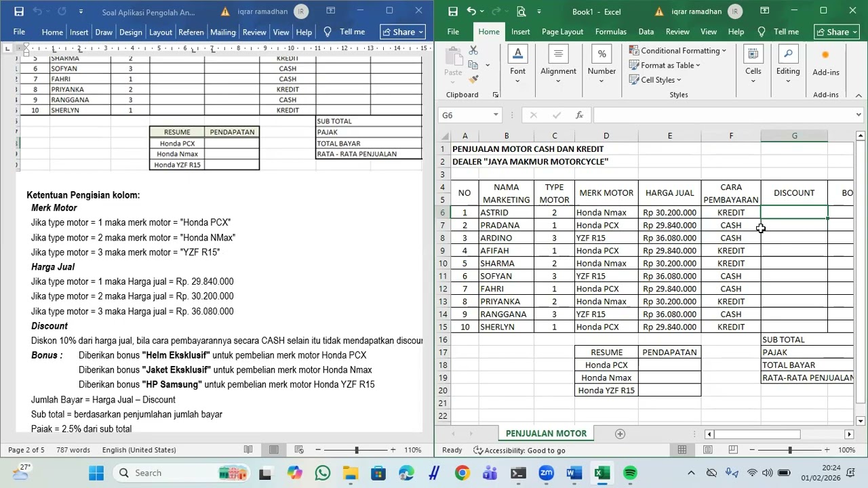Save the Excel workbook using the Save icon

click(452, 12)
